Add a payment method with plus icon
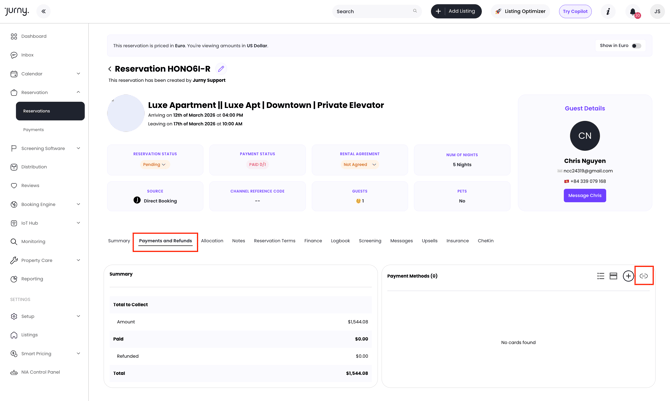 628,276
